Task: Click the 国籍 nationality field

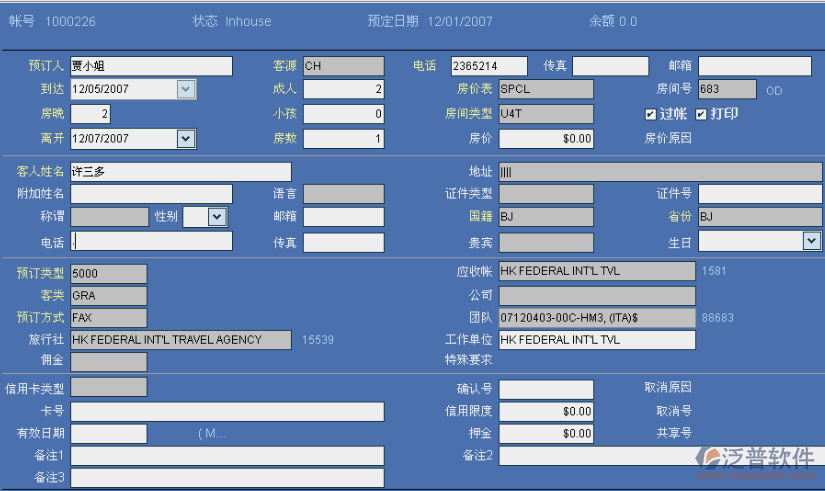Action: [546, 216]
